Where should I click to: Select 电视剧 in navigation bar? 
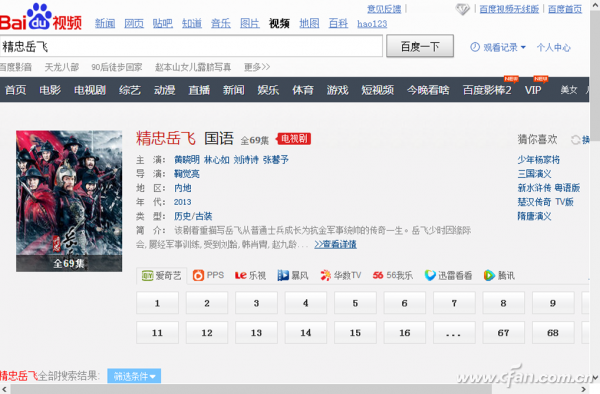pos(90,90)
